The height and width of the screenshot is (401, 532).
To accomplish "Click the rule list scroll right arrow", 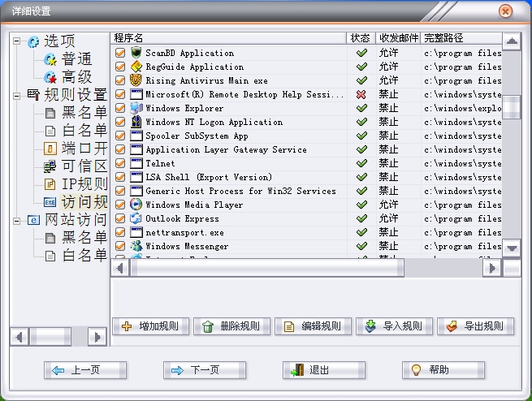I will coord(492,269).
